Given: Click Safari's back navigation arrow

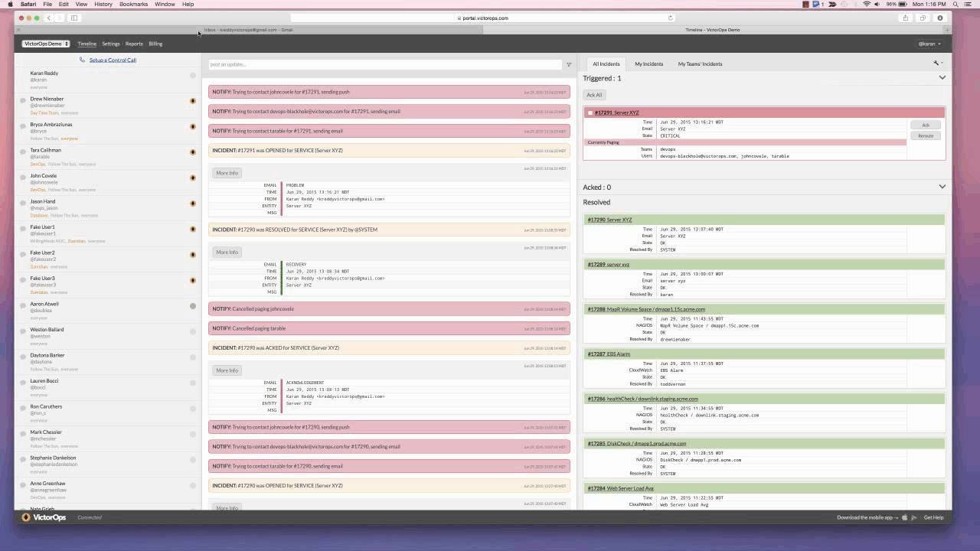Looking at the screenshot, I should tap(48, 18).
